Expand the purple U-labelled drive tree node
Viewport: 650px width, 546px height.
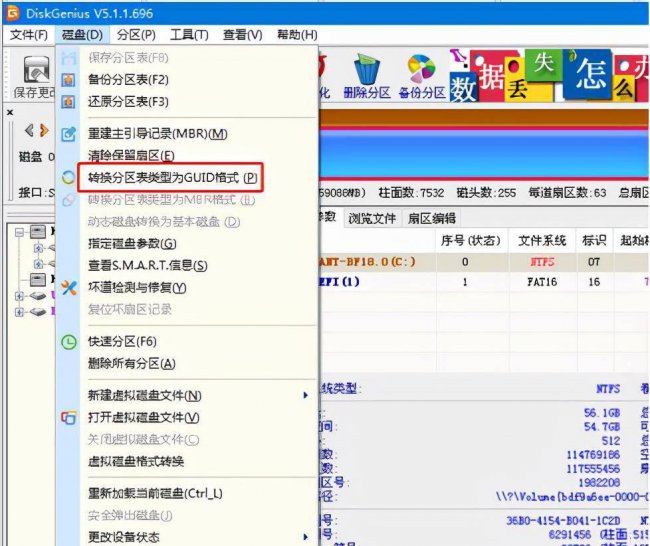click(19, 296)
